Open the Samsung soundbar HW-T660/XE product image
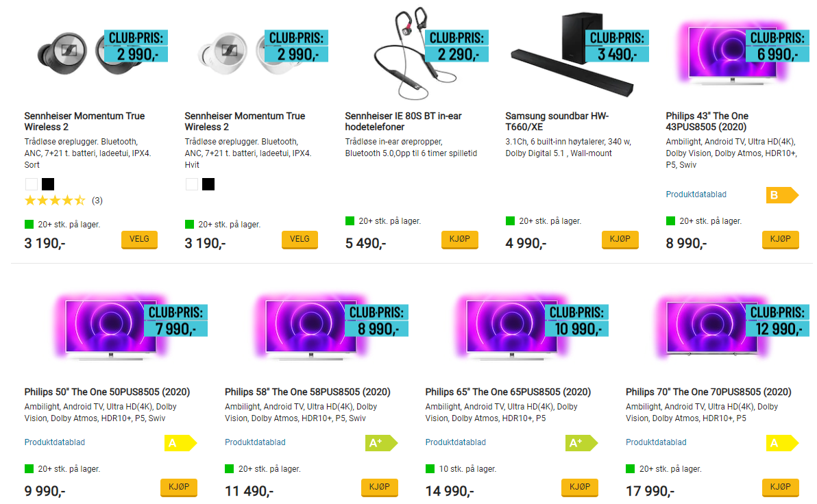This screenshot has width=817, height=504. pos(572,55)
